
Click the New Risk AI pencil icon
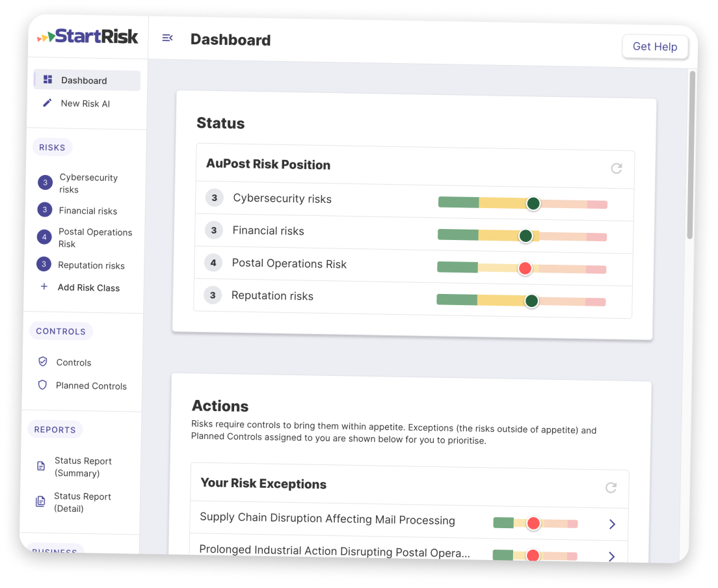point(46,103)
